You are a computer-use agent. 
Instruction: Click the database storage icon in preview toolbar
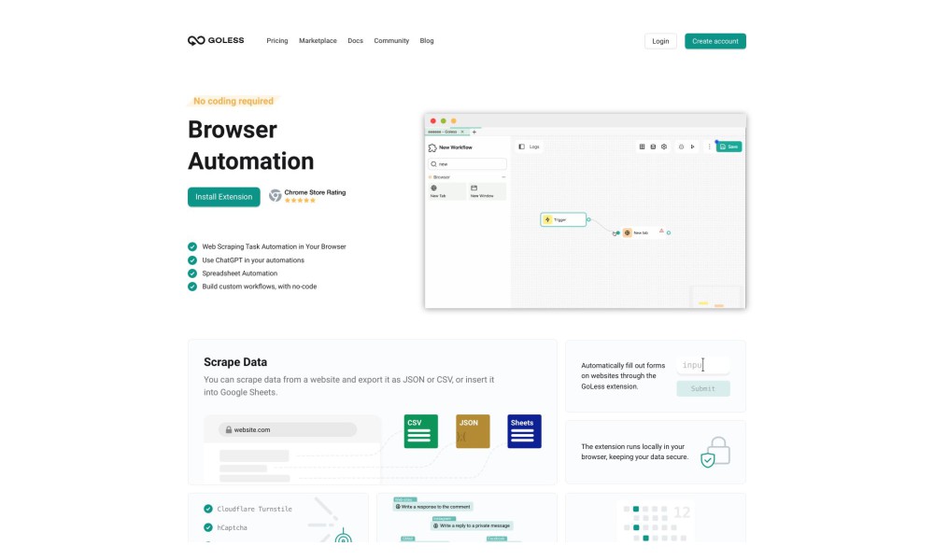click(x=653, y=147)
